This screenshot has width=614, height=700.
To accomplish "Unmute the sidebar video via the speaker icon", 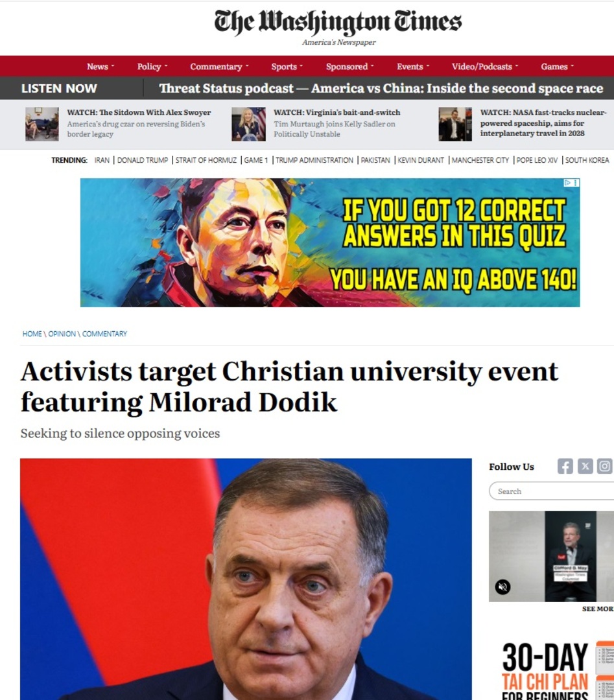I will pyautogui.click(x=503, y=587).
